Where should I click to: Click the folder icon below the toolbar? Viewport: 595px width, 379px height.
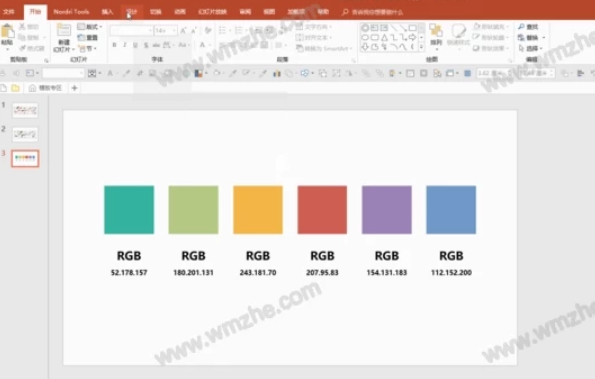point(16,88)
